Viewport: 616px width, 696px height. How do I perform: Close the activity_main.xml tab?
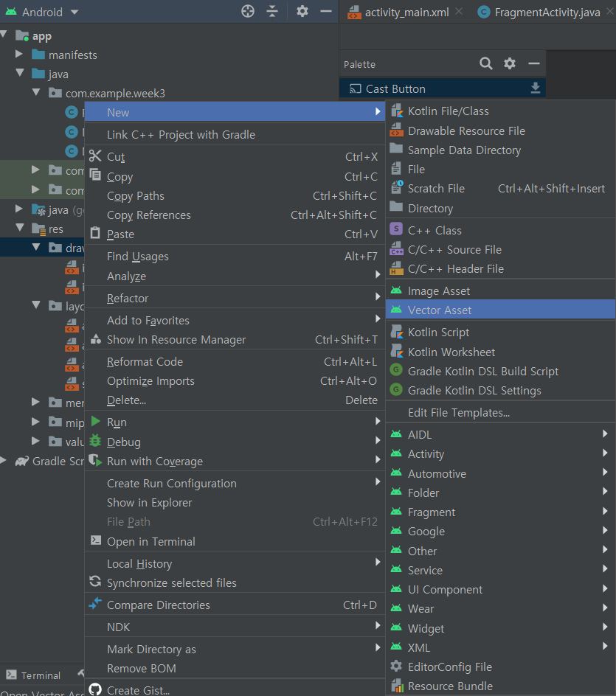tap(459, 12)
